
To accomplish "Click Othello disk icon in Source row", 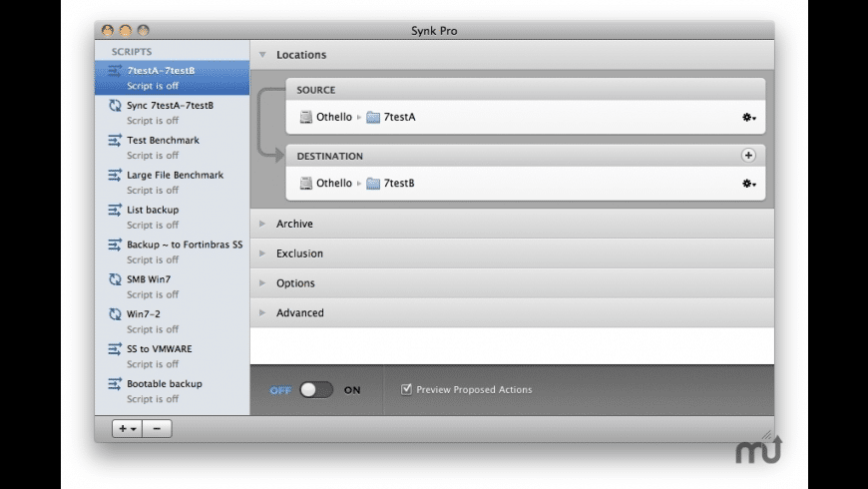I will pyautogui.click(x=305, y=117).
